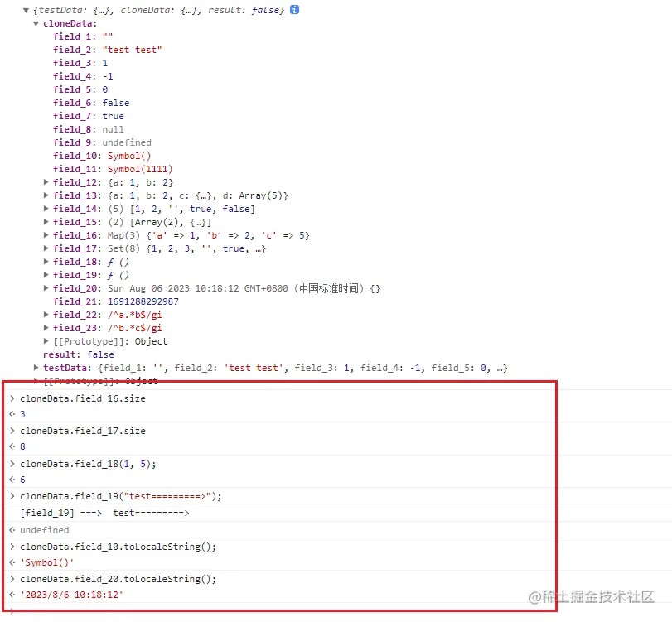Click the cloneData.field_10.toLocaleString(); command
Viewport: 672px width, 622px height.
click(x=118, y=547)
